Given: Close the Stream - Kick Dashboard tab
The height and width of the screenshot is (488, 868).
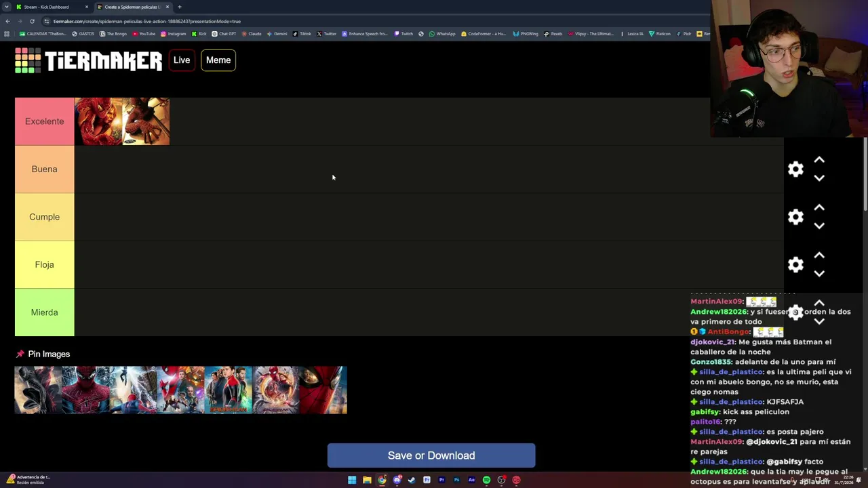Looking at the screenshot, I should click(x=87, y=7).
